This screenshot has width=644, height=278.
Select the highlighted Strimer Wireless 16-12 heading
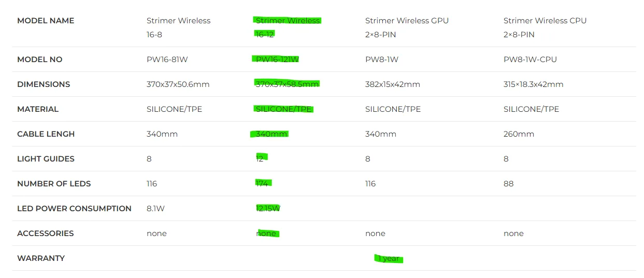coord(288,27)
